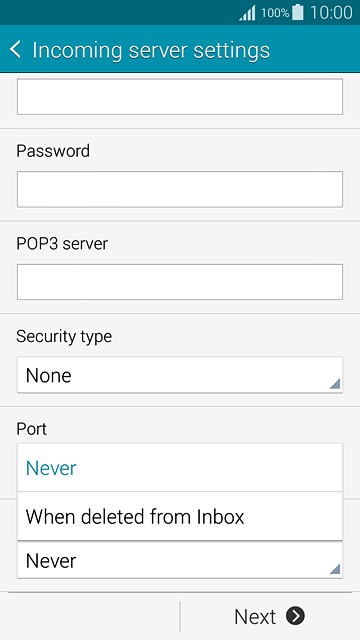The width and height of the screenshot is (360, 640).
Task: Focus the Password input field
Action: tap(180, 189)
